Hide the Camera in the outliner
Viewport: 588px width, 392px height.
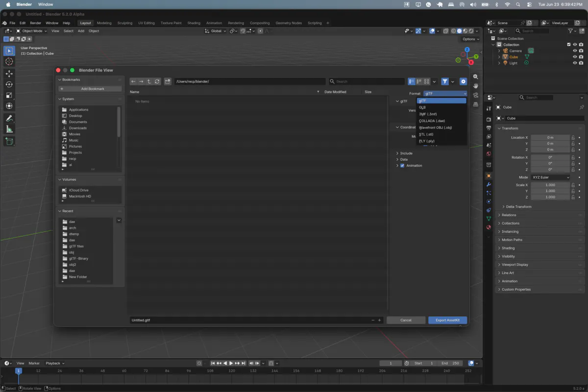[575, 50]
